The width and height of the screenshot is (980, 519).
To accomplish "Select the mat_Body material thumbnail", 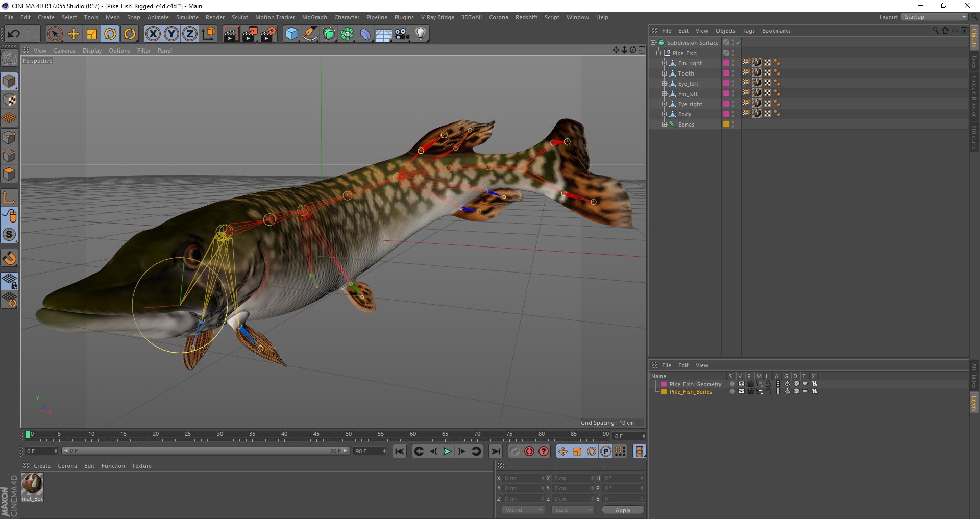I will (32, 484).
